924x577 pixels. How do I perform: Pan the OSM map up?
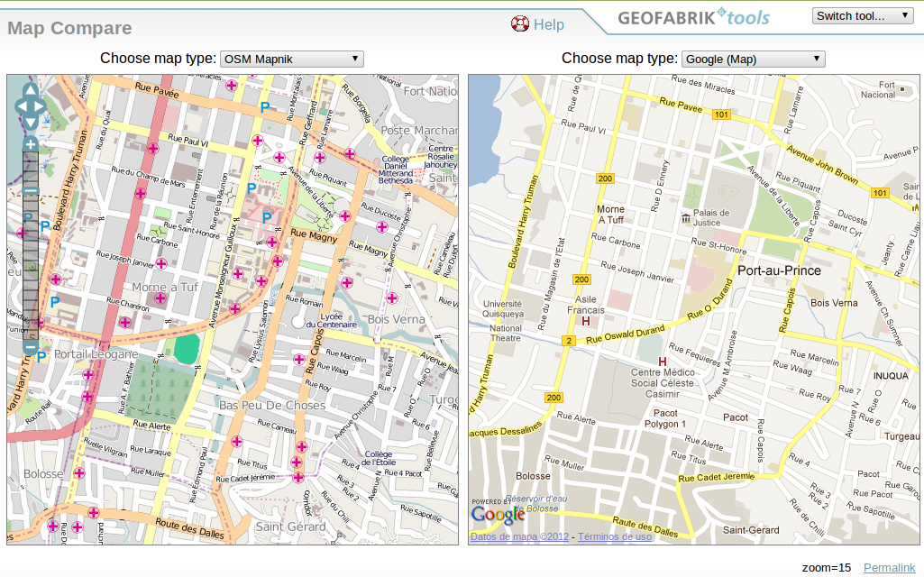(30, 90)
